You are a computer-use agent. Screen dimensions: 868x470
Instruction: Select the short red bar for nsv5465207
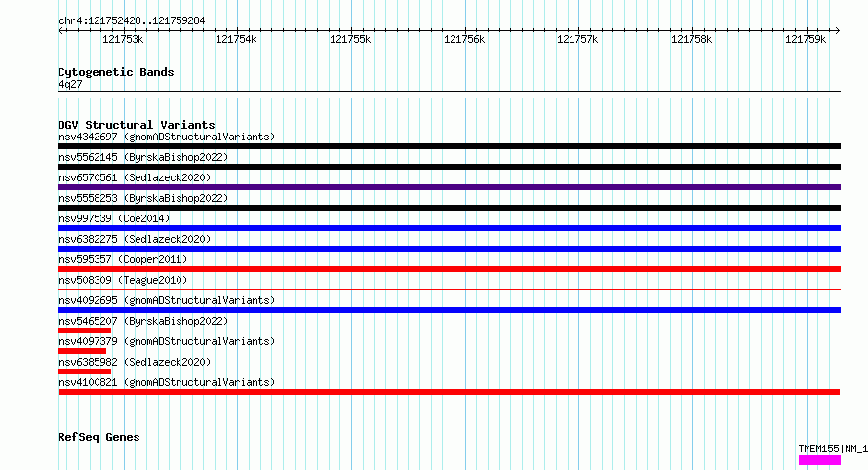[84, 331]
